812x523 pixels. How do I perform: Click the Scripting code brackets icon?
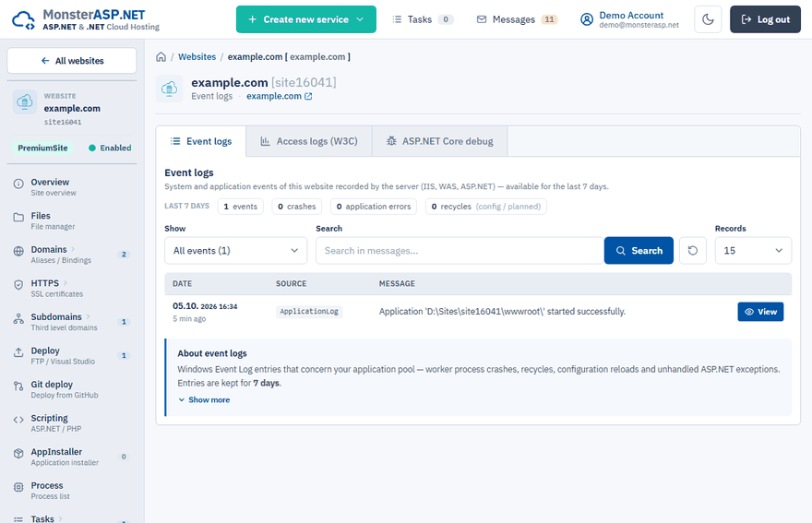pyautogui.click(x=18, y=420)
